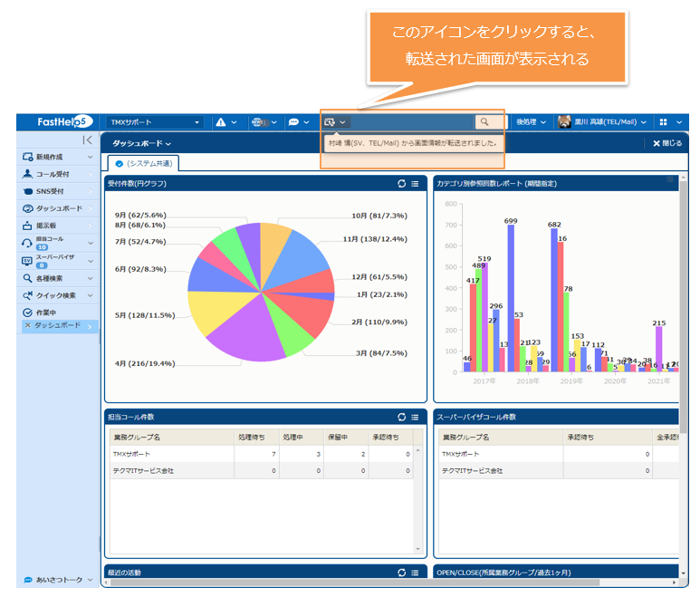Open the grid apps menu icon
This screenshot has width=700, height=597.
click(x=664, y=121)
